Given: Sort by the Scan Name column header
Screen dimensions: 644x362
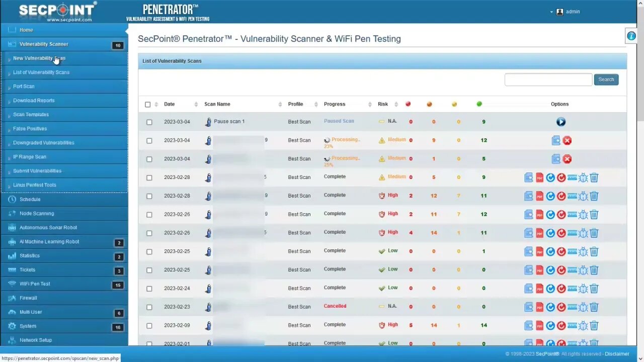Looking at the screenshot, I should (x=217, y=104).
